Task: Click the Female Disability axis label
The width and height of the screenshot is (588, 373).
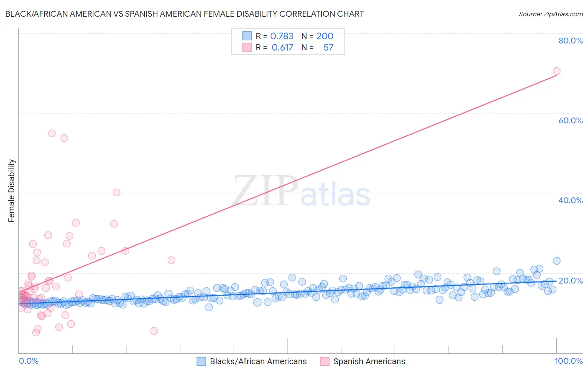Action: tap(12, 191)
